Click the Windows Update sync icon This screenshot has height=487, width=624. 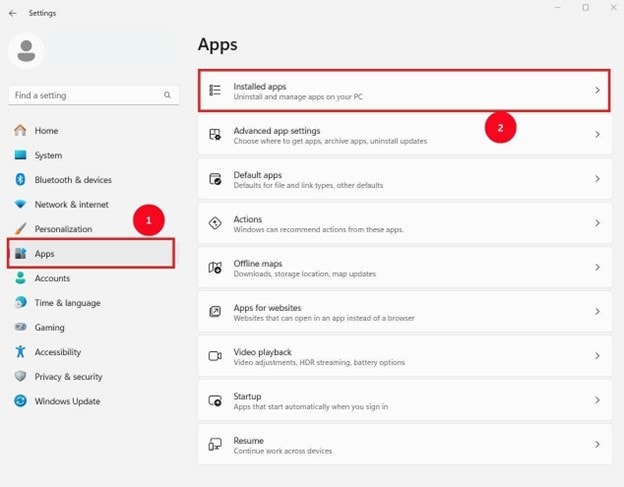tap(20, 401)
